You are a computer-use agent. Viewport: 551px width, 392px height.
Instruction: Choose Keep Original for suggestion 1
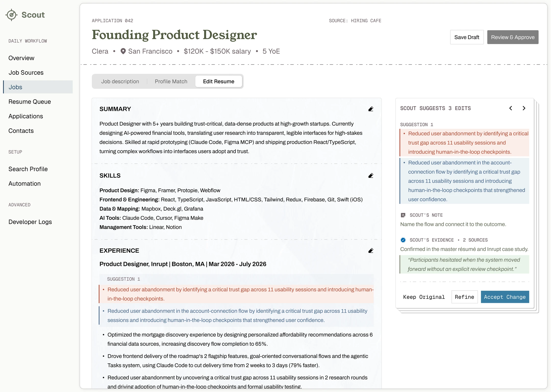pyautogui.click(x=424, y=297)
